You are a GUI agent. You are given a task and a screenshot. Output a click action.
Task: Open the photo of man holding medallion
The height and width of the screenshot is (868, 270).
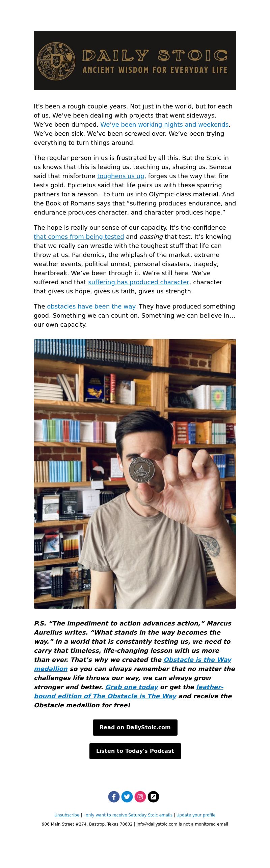tap(135, 474)
